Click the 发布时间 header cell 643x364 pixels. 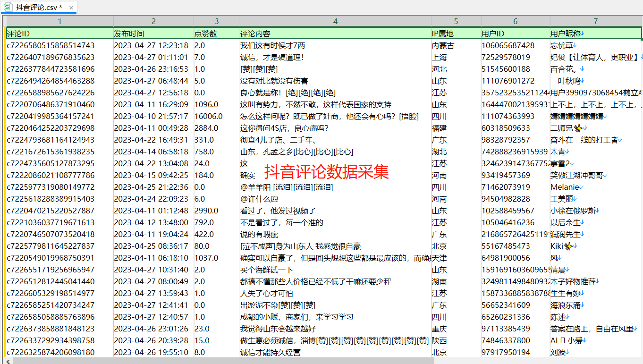click(154, 34)
